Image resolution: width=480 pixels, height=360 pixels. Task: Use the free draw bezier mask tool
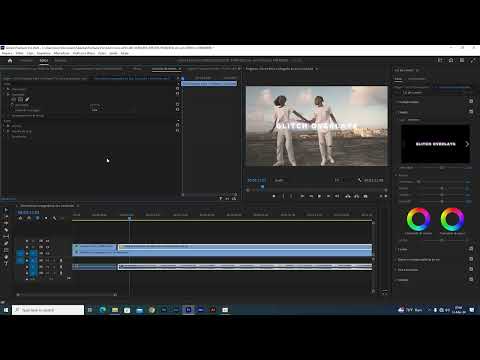[x=27, y=99]
